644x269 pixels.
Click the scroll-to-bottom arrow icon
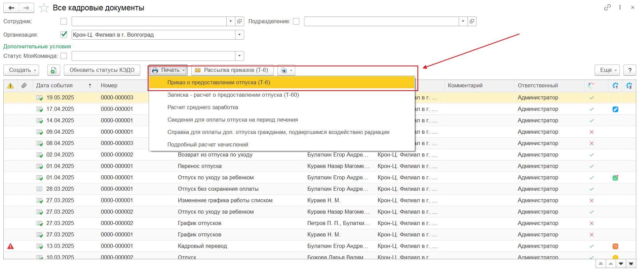tap(631, 264)
